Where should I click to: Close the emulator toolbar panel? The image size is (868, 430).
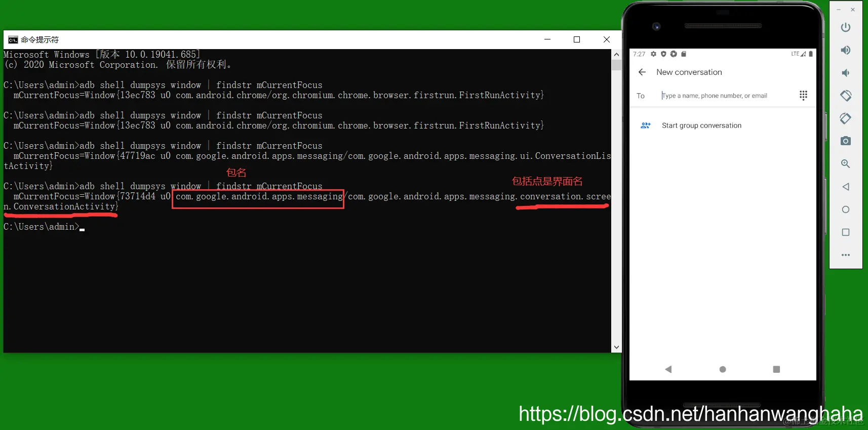tap(853, 10)
